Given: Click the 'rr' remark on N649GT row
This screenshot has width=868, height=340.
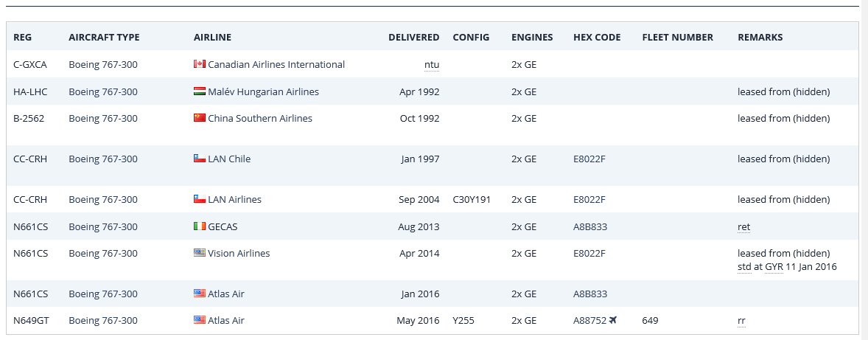Looking at the screenshot, I should [x=741, y=321].
